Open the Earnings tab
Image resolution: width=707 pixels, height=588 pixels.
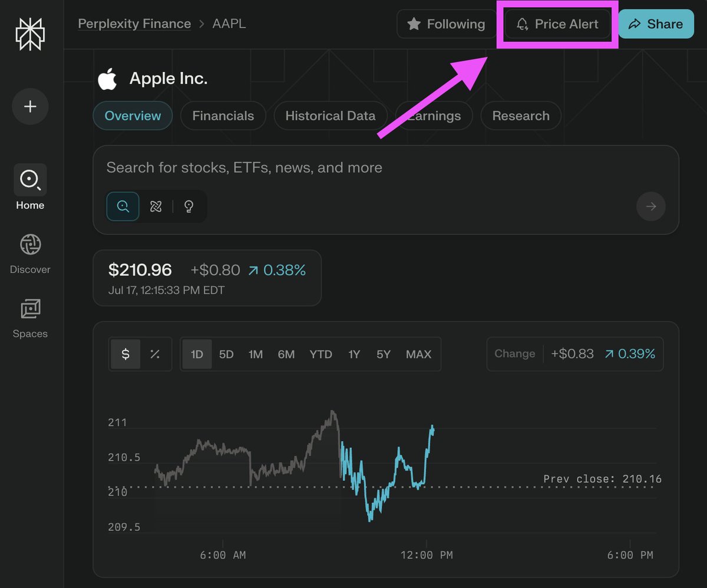click(x=434, y=115)
